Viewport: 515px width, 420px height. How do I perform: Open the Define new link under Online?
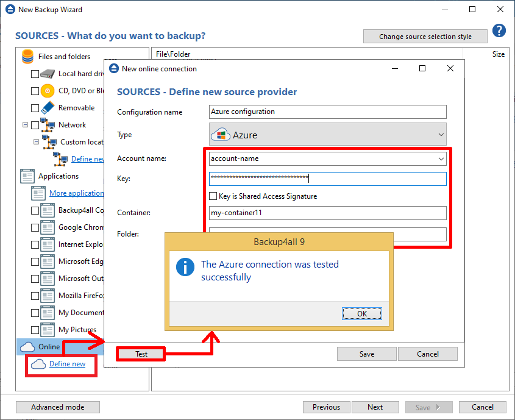click(67, 364)
